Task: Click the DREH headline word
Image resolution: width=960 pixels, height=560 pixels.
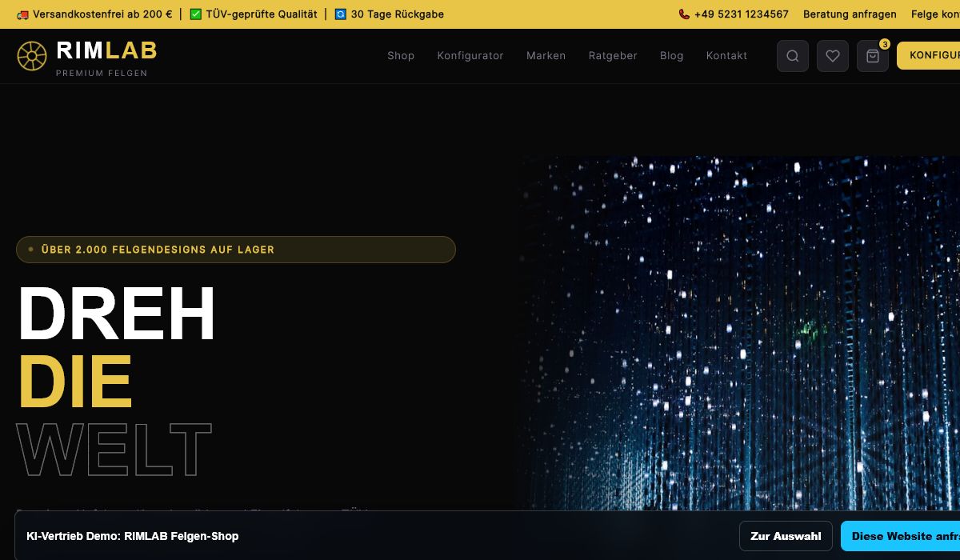Action: [x=117, y=314]
